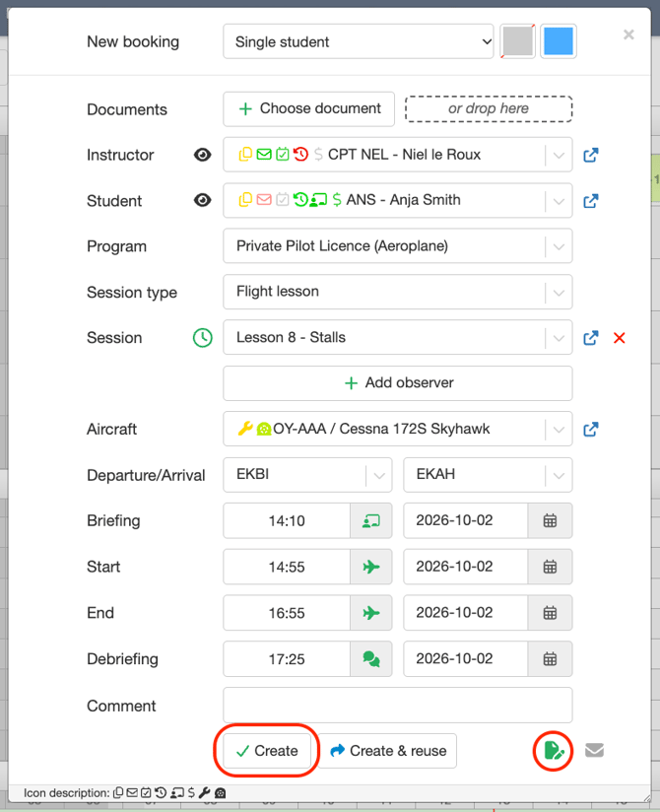Expand Session type dropdown chevron
Viewport: 660px width, 812px height.
pos(559,293)
